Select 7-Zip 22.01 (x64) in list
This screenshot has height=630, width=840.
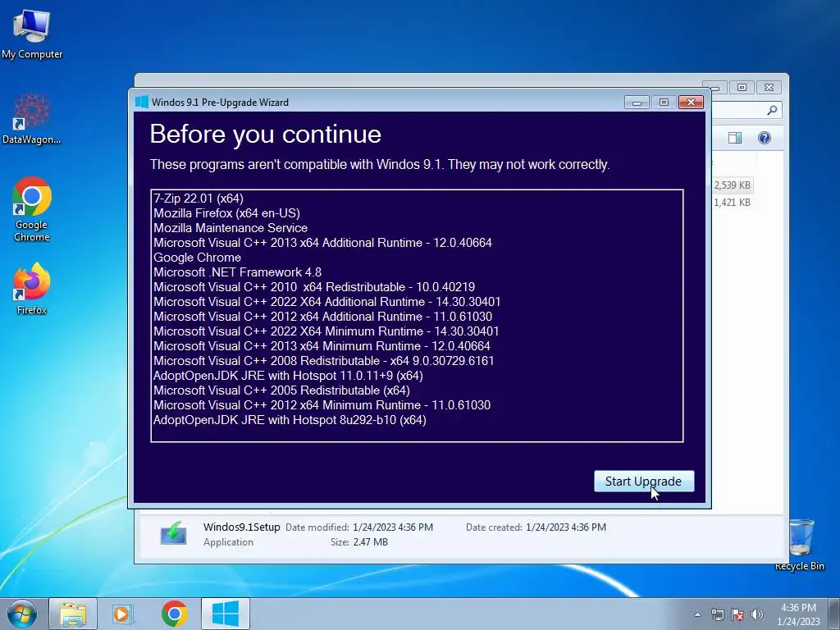(x=199, y=199)
